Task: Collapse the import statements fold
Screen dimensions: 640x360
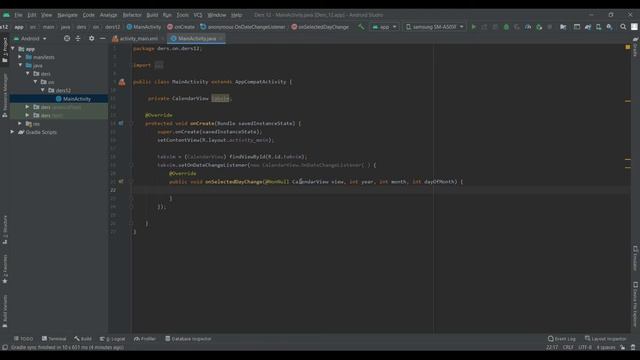Action: (159, 65)
